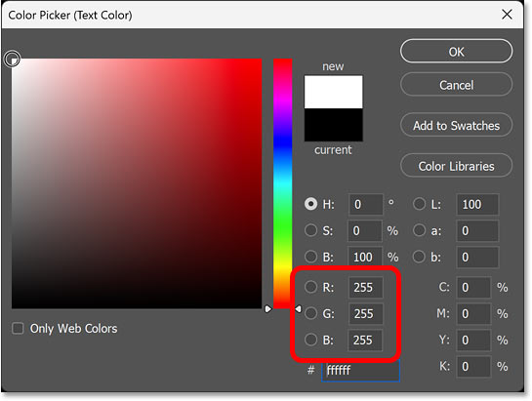Select the L lightness radio button
This screenshot has width=532, height=401.
tap(419, 204)
